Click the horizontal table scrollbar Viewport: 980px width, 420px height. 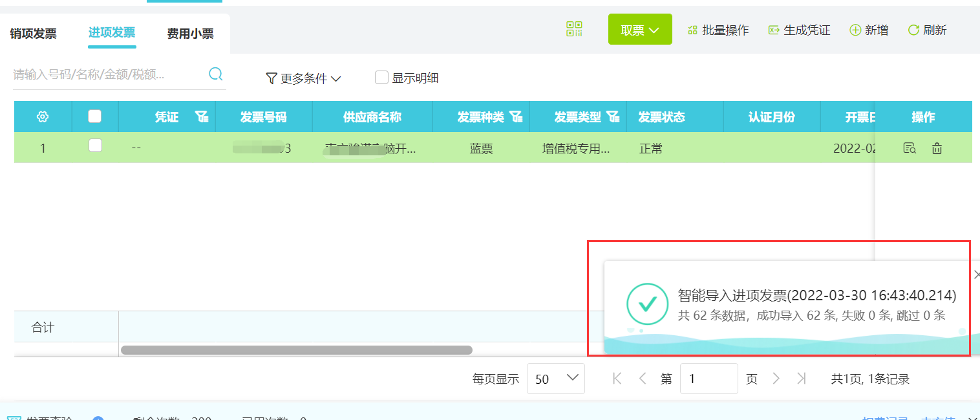pos(297,350)
